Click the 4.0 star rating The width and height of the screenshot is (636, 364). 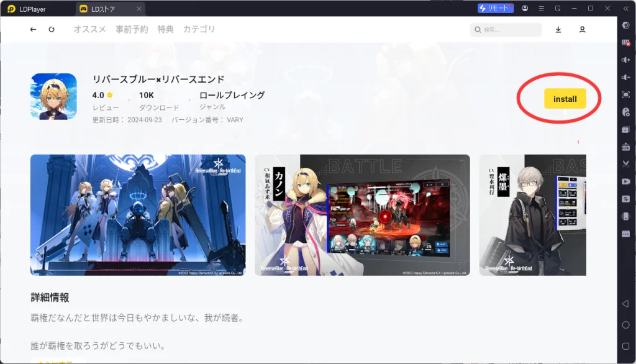click(x=102, y=95)
